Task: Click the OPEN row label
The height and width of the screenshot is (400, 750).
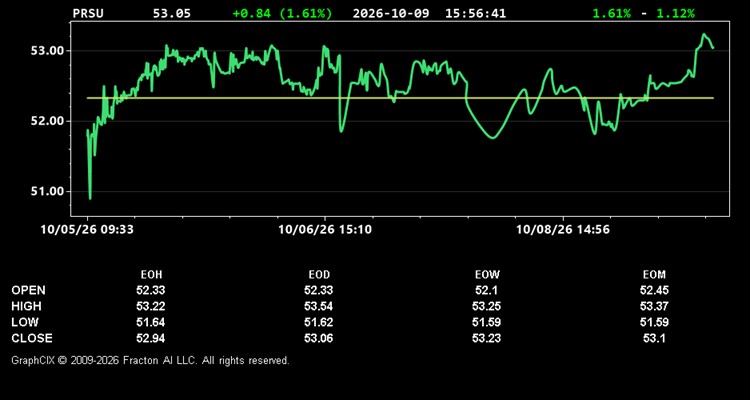Action: 28,290
